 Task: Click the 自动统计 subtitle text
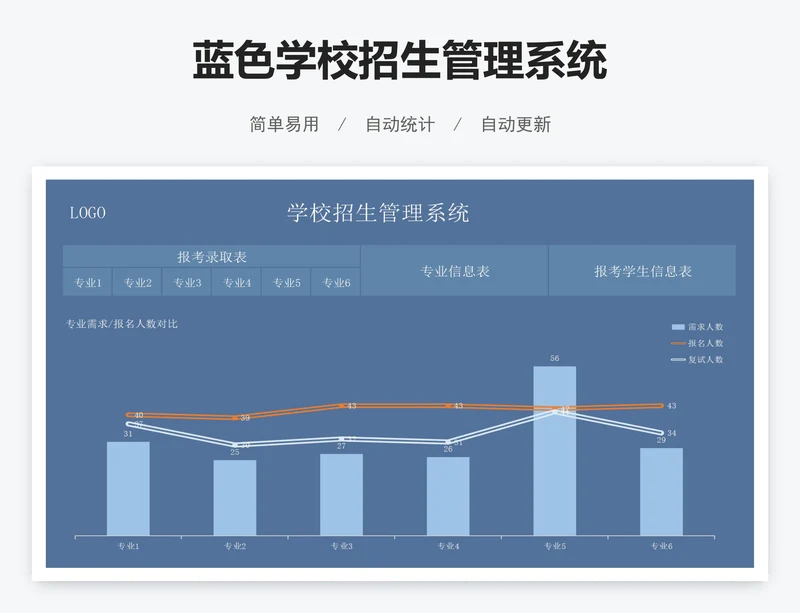400,125
